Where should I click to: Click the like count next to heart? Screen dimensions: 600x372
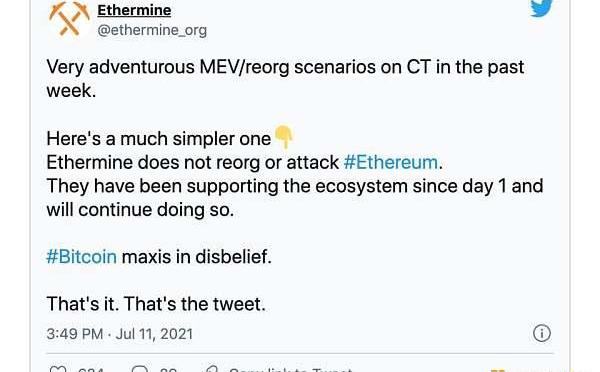coord(91,370)
